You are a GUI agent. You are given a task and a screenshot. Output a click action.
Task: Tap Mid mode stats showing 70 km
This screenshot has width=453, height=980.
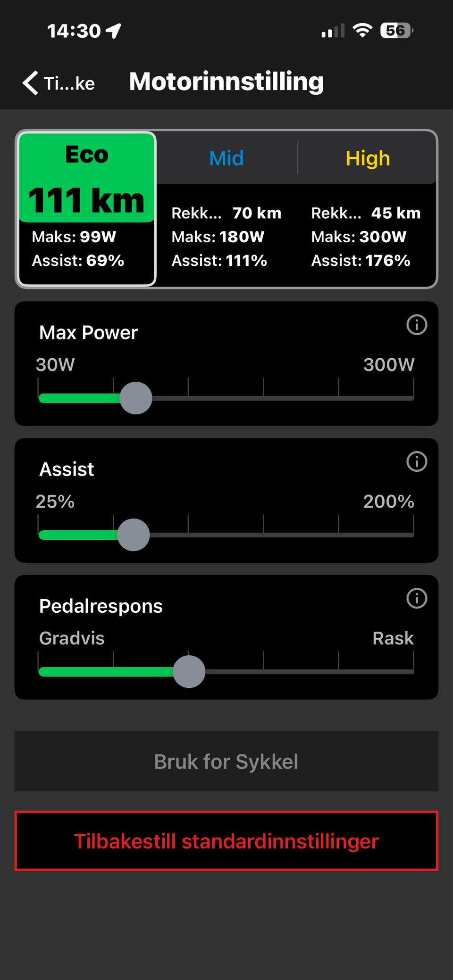coord(226,237)
